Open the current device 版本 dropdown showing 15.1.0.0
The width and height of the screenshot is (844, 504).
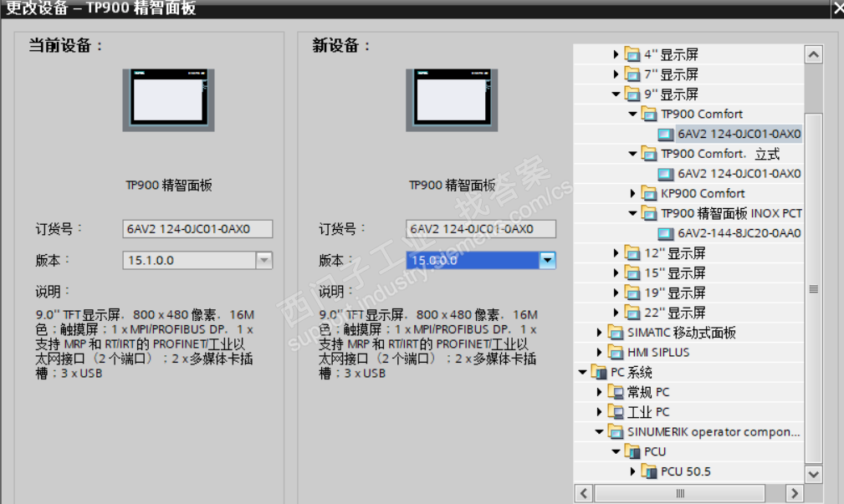click(263, 260)
